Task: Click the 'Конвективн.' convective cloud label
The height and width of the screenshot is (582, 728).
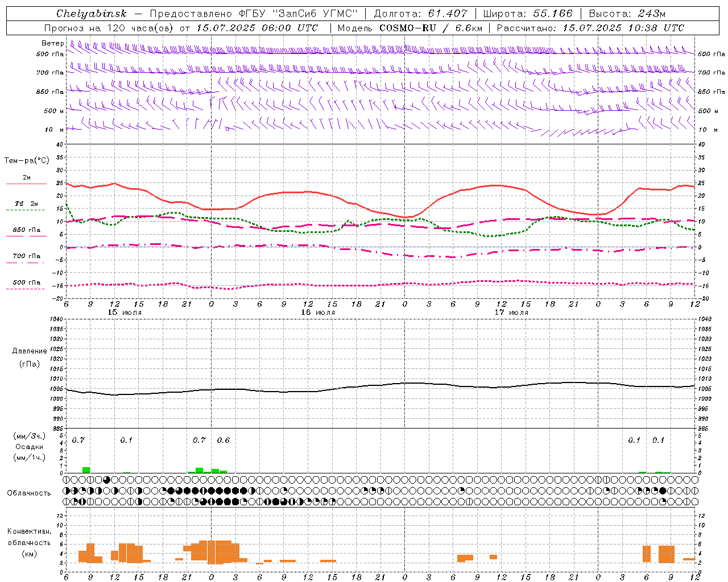Action: pyautogui.click(x=30, y=531)
